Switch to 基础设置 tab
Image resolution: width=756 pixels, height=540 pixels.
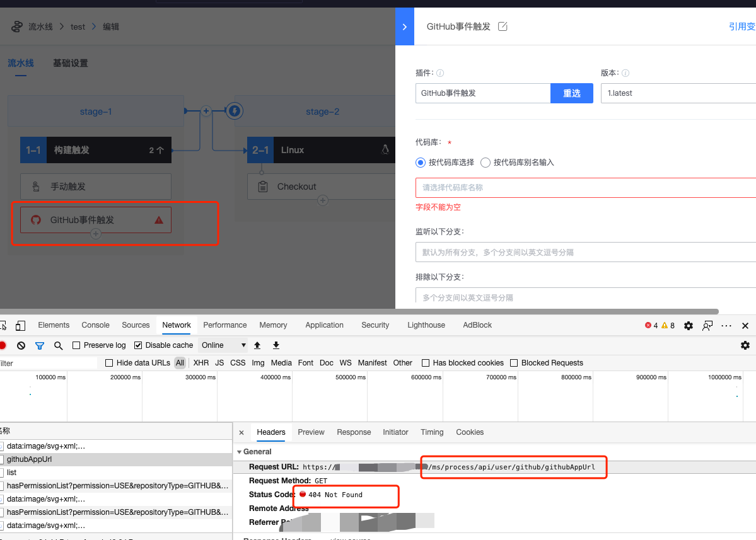click(x=71, y=63)
